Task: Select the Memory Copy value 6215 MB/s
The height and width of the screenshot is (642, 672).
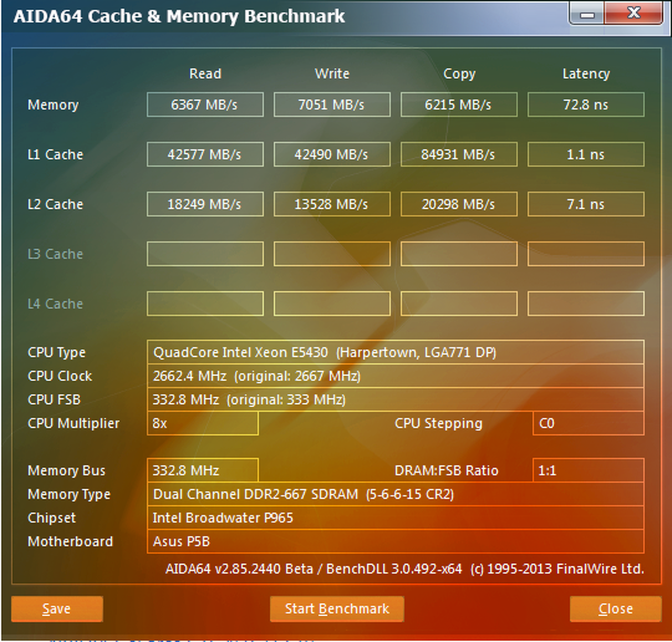Action: [x=459, y=104]
